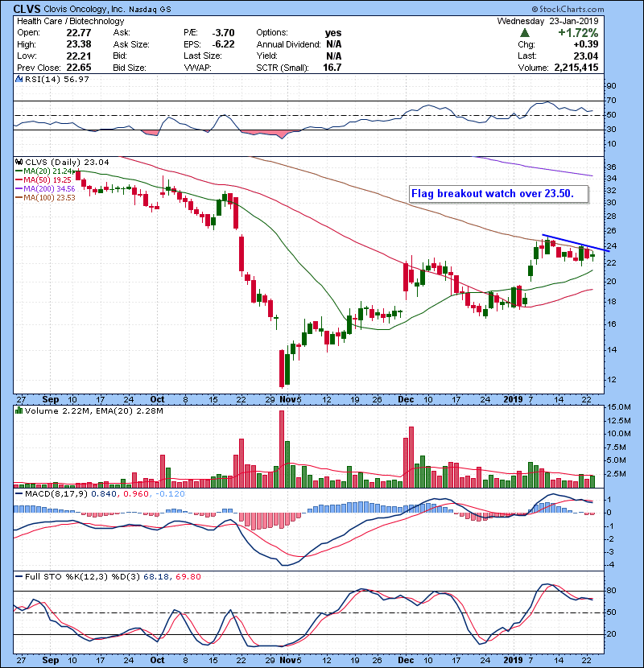The image size is (644, 668).
Task: Click the tallest red volume bar near Nov
Action: pyautogui.click(x=282, y=449)
